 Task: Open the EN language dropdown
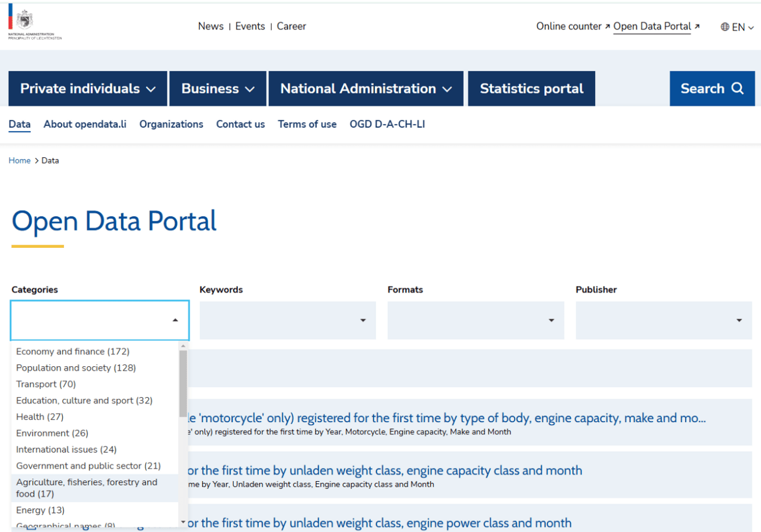point(737,27)
